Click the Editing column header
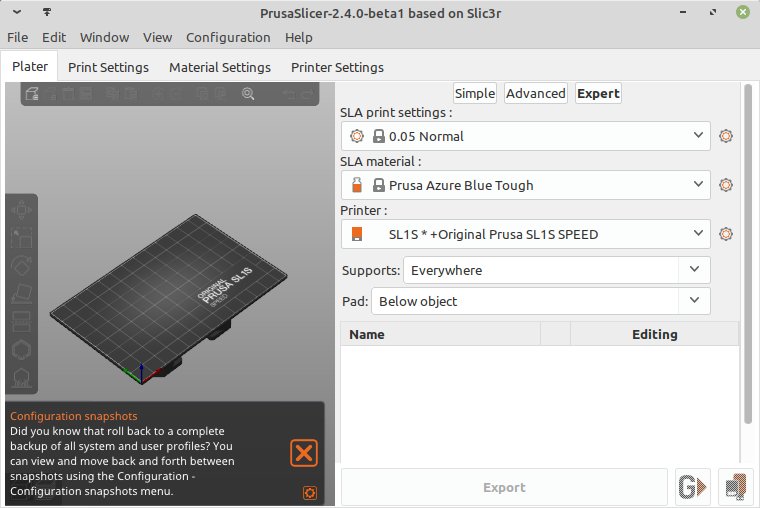This screenshot has height=508, width=760. pos(654,334)
